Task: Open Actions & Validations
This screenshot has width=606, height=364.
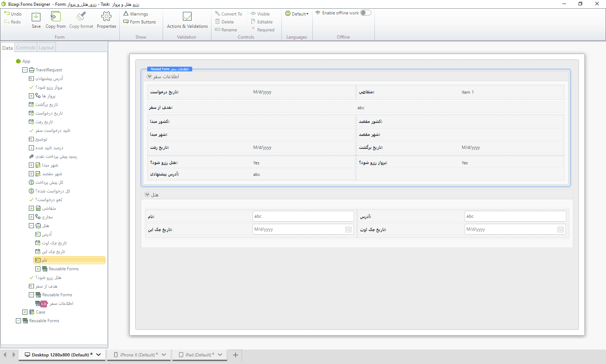Action: tap(187, 20)
